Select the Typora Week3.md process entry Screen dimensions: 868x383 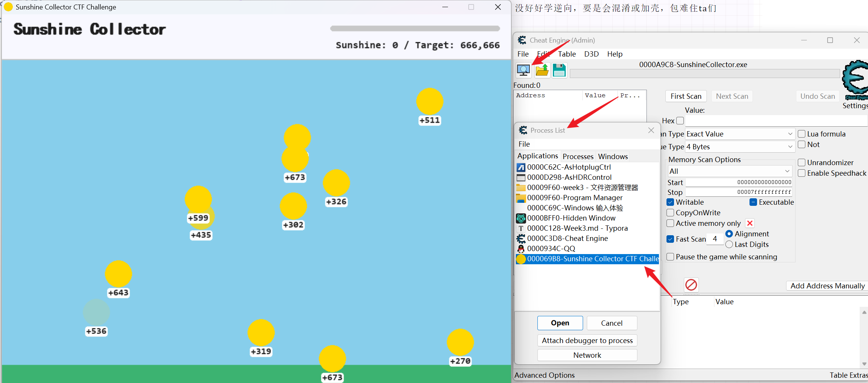tap(577, 228)
